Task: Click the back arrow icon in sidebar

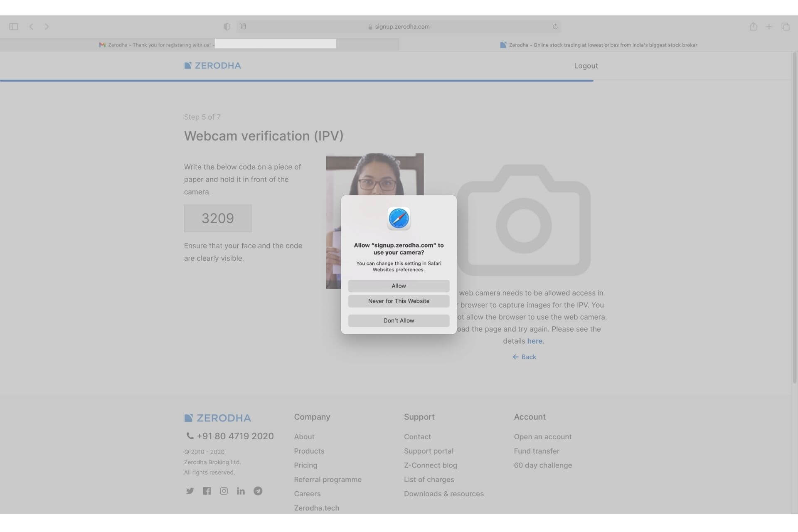Action: 31,26
